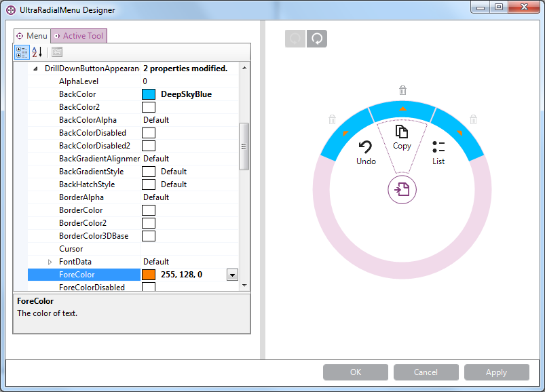545x392 pixels.
Task: Click the Undo tool in the radial menu
Action: 366,153
